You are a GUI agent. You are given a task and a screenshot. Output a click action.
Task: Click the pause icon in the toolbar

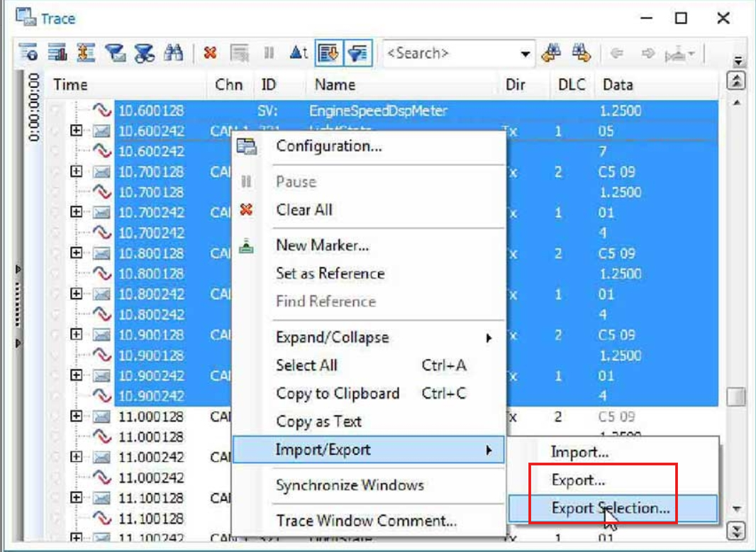269,53
